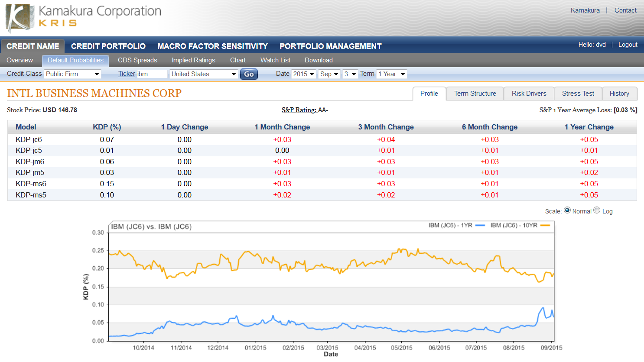Click the KDP (%) column header
The width and height of the screenshot is (644, 362).
(107, 127)
